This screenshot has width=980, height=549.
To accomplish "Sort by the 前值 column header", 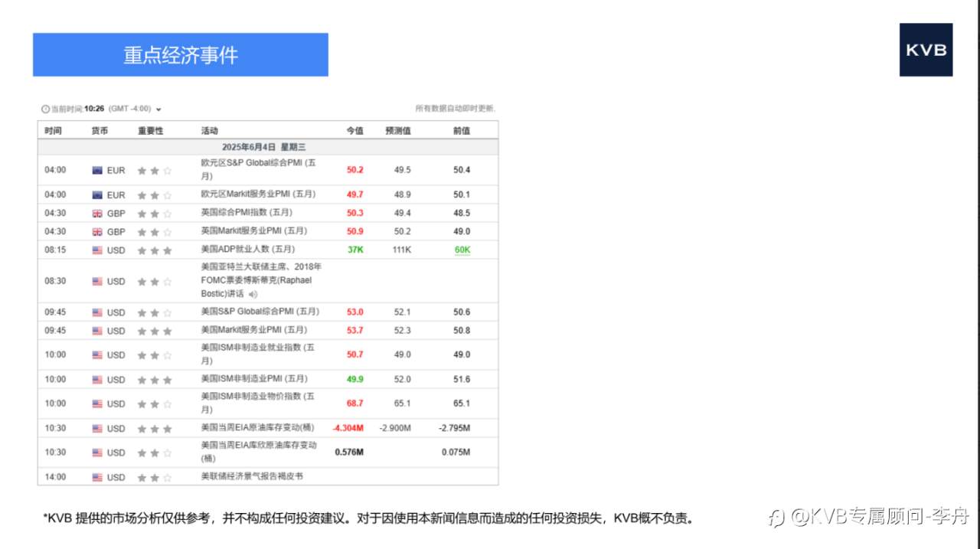I will (462, 131).
